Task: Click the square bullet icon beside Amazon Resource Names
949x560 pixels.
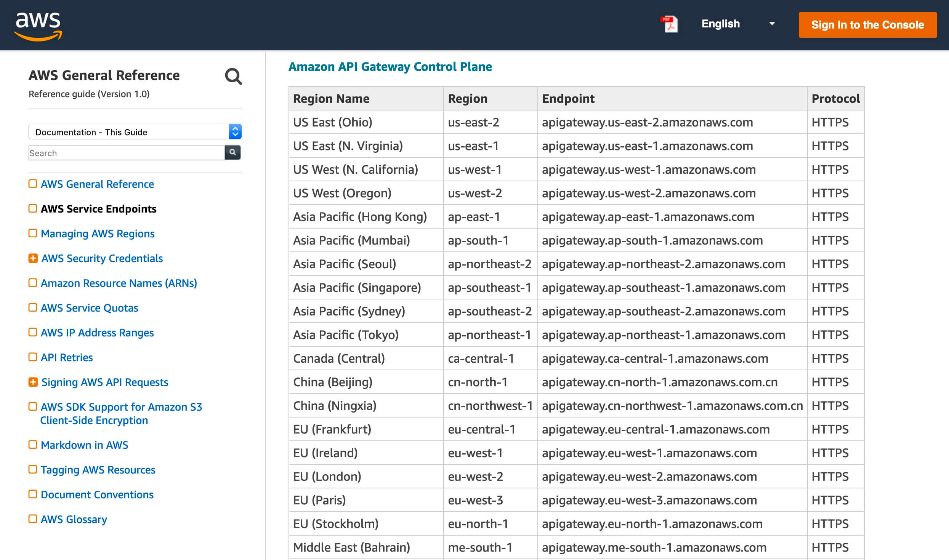Action: click(33, 283)
